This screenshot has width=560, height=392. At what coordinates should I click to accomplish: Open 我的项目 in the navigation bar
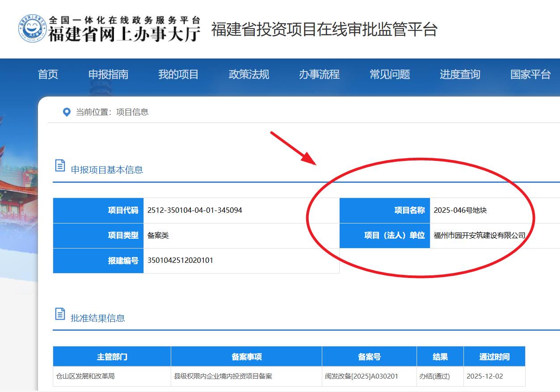point(178,75)
